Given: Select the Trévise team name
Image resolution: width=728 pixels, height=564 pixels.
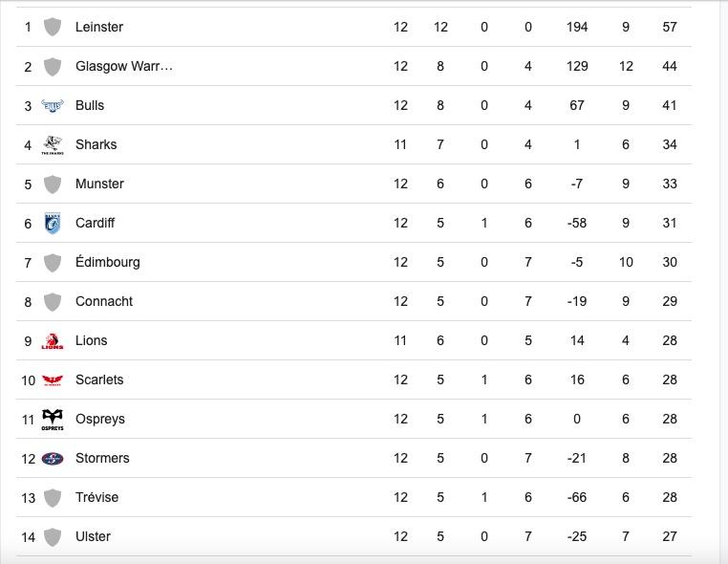Looking at the screenshot, I should coord(97,497).
